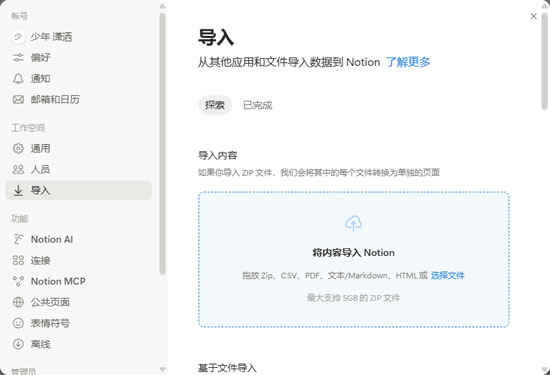
Task: Click the sidebar scroll up arrow
Action: (162, 6)
